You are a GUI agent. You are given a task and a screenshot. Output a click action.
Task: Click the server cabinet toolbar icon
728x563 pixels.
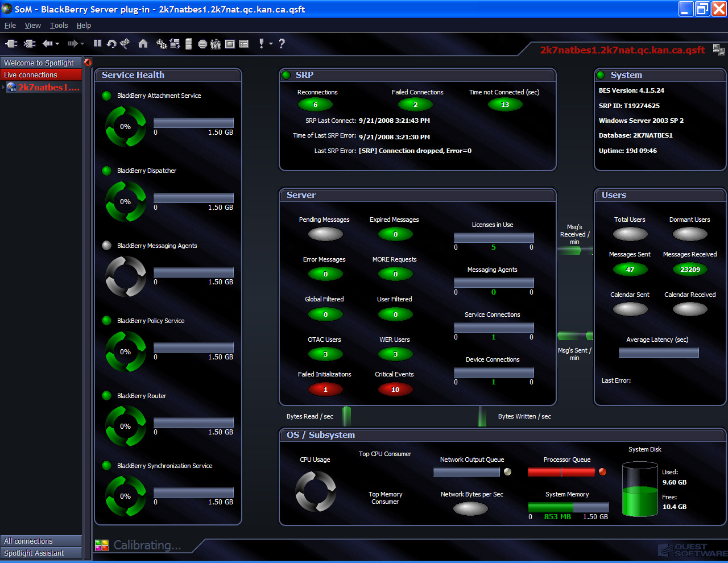189,44
